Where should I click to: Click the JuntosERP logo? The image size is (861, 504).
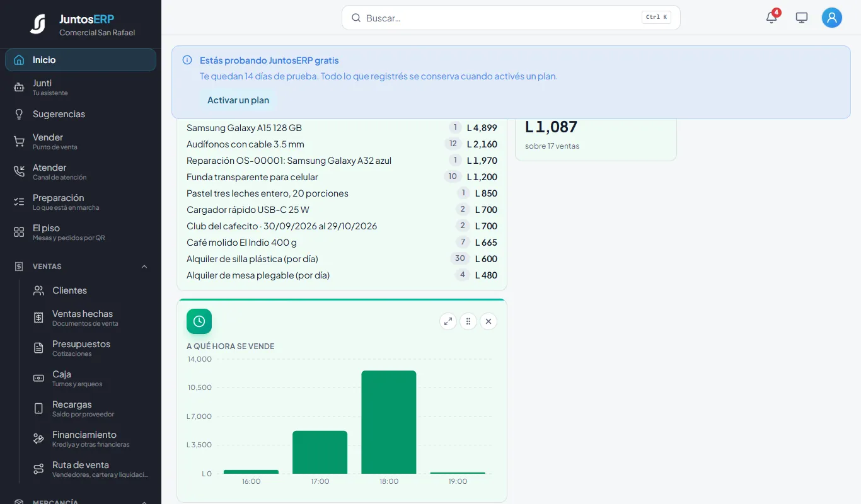pyautogui.click(x=38, y=24)
